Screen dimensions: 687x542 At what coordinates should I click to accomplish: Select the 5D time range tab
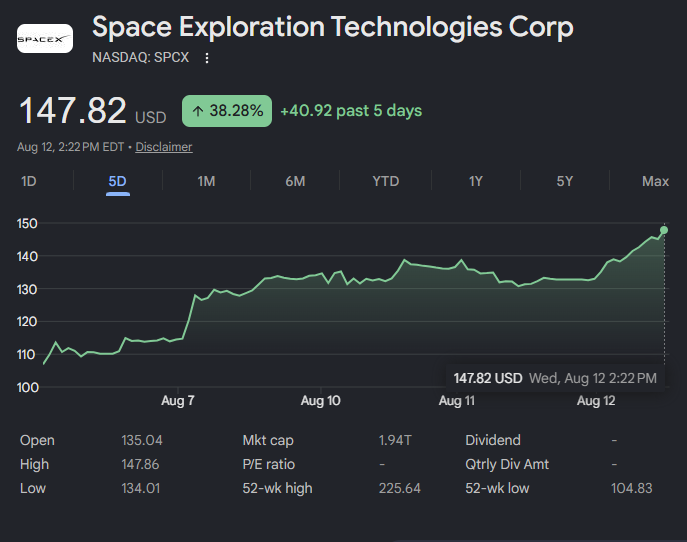click(x=117, y=181)
